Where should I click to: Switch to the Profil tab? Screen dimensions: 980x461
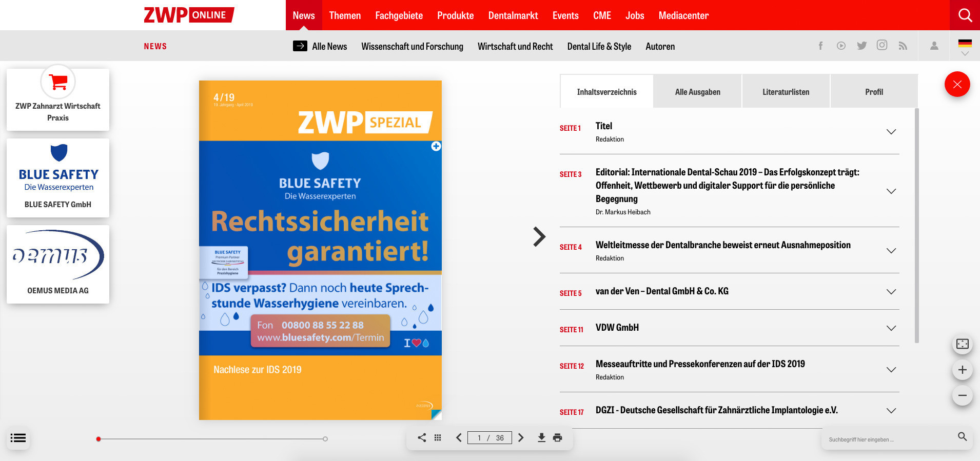874,91
